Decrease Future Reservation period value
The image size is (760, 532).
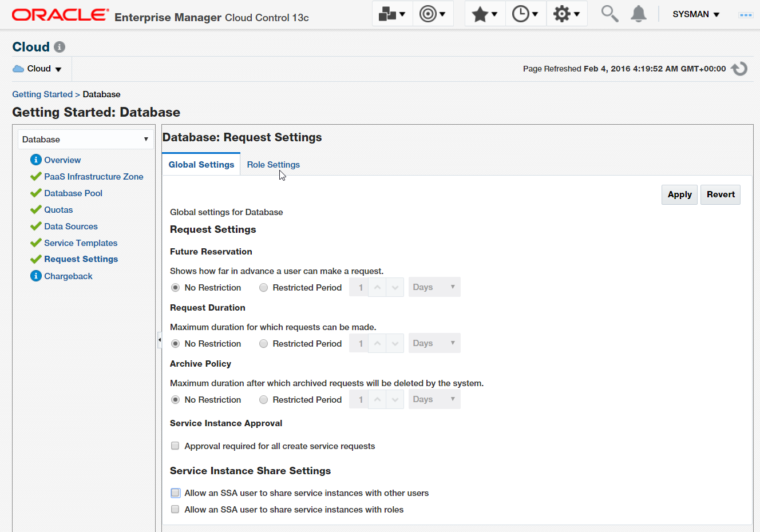[395, 287]
